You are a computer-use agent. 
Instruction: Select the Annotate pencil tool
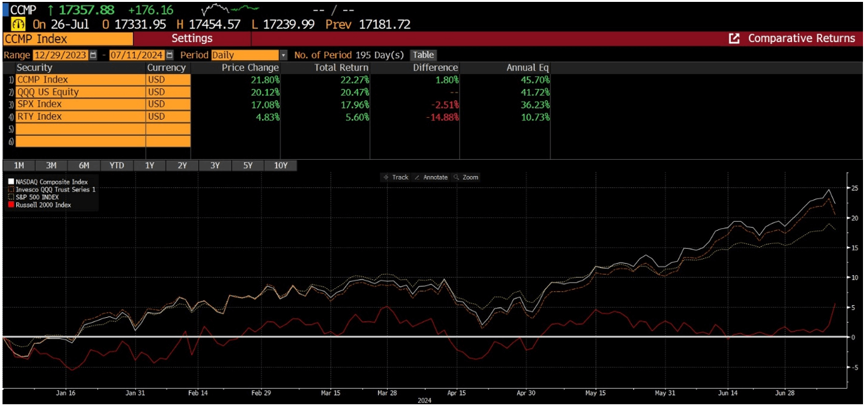pos(435,177)
